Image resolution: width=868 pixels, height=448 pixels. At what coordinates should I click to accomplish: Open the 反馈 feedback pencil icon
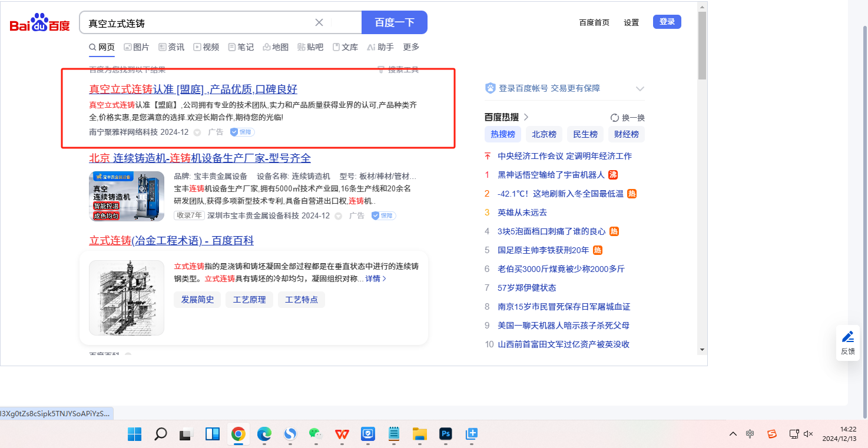click(847, 342)
